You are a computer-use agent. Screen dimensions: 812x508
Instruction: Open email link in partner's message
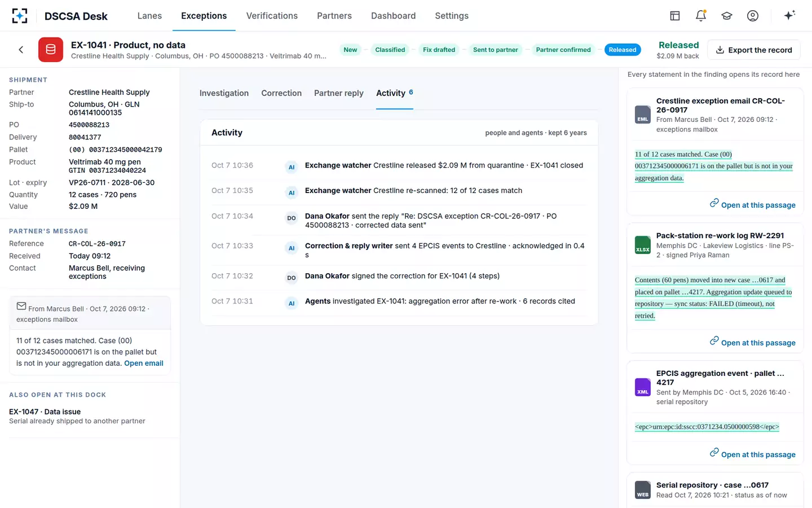[144, 364]
